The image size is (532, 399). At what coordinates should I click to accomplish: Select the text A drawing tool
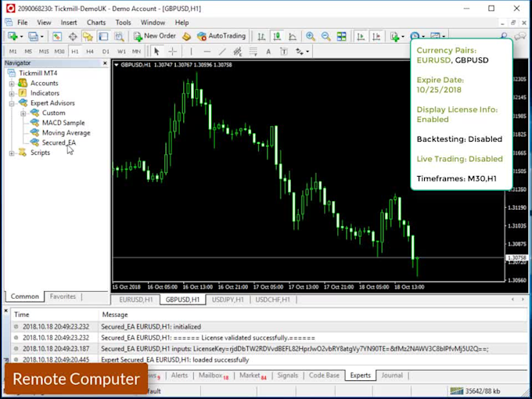point(268,52)
